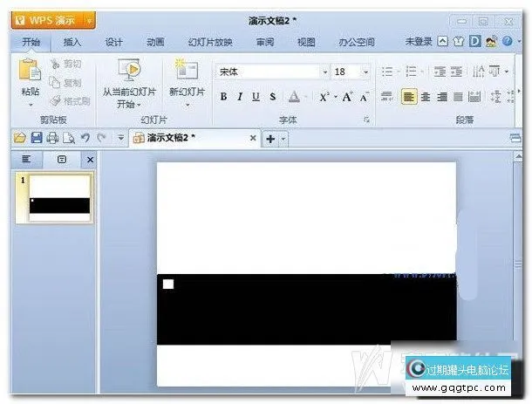Image resolution: width=532 pixels, height=404 pixels.
Task: Open the line spacing icon
Action: pos(495,97)
